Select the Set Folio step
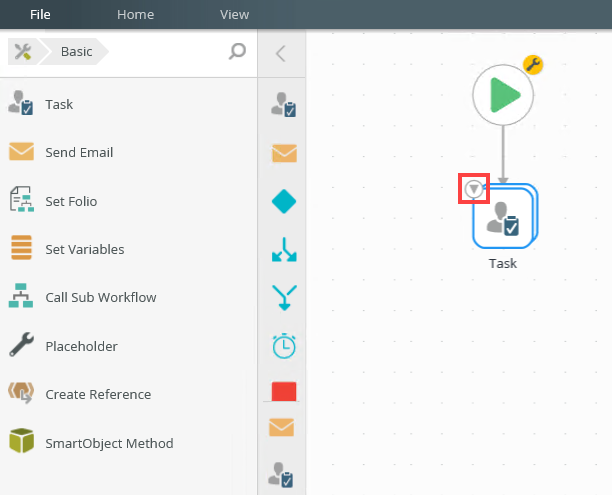 (x=128, y=201)
